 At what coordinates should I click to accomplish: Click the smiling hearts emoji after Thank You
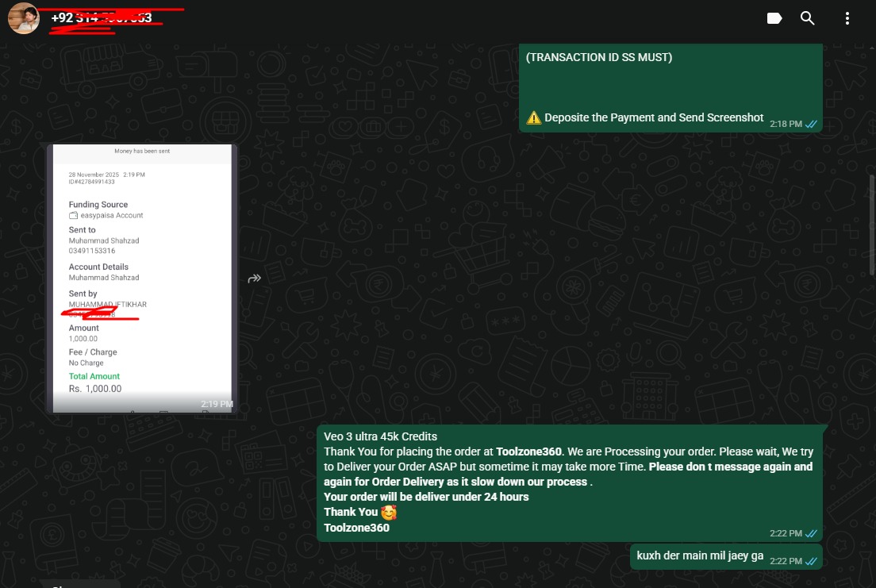pyautogui.click(x=389, y=513)
